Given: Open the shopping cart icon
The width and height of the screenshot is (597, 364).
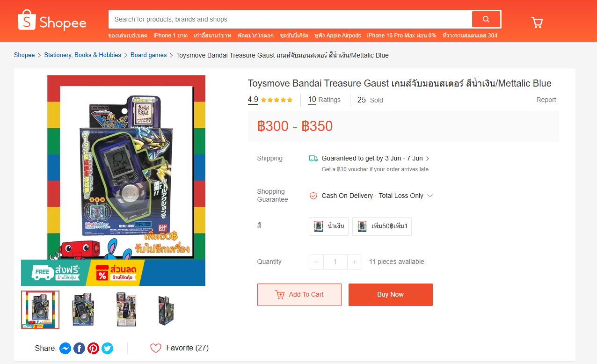Looking at the screenshot, I should point(537,22).
